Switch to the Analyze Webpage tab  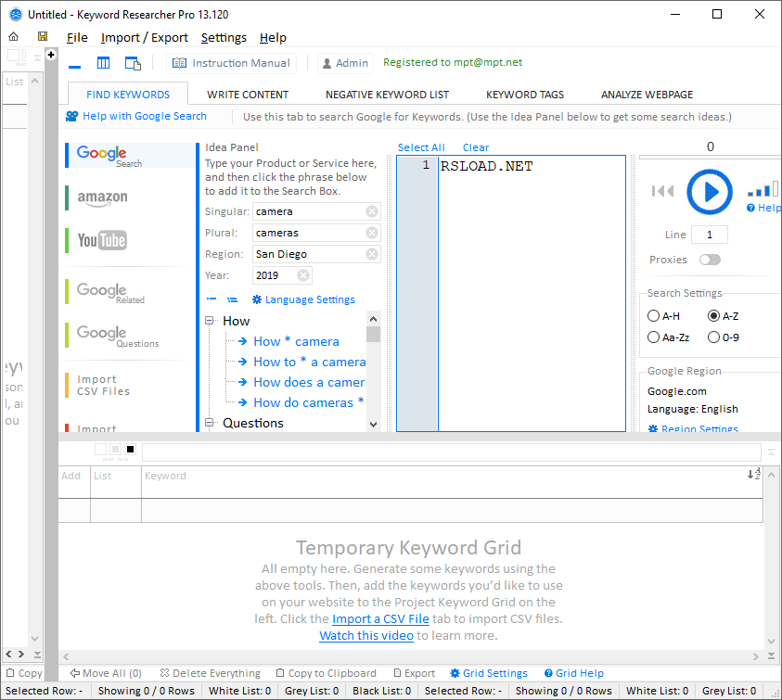[x=647, y=95]
